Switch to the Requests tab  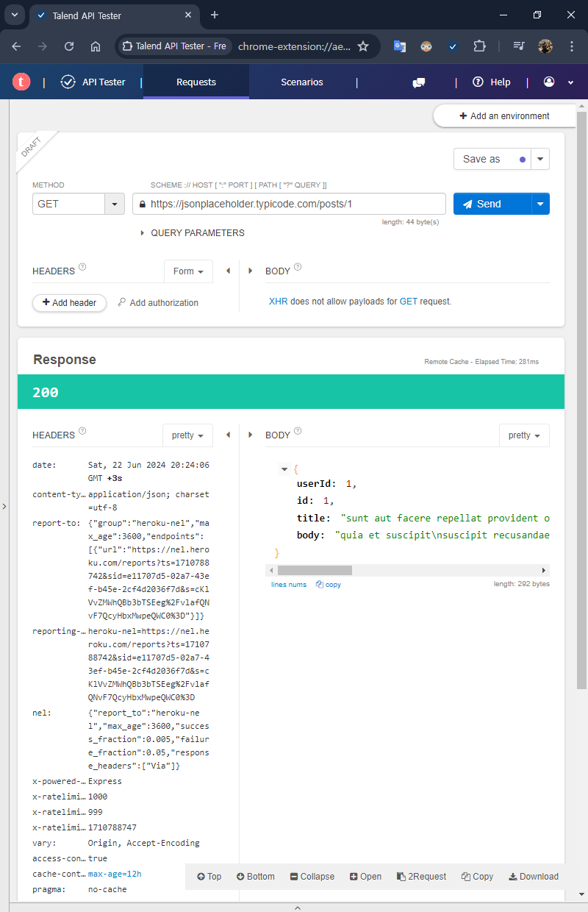click(196, 82)
